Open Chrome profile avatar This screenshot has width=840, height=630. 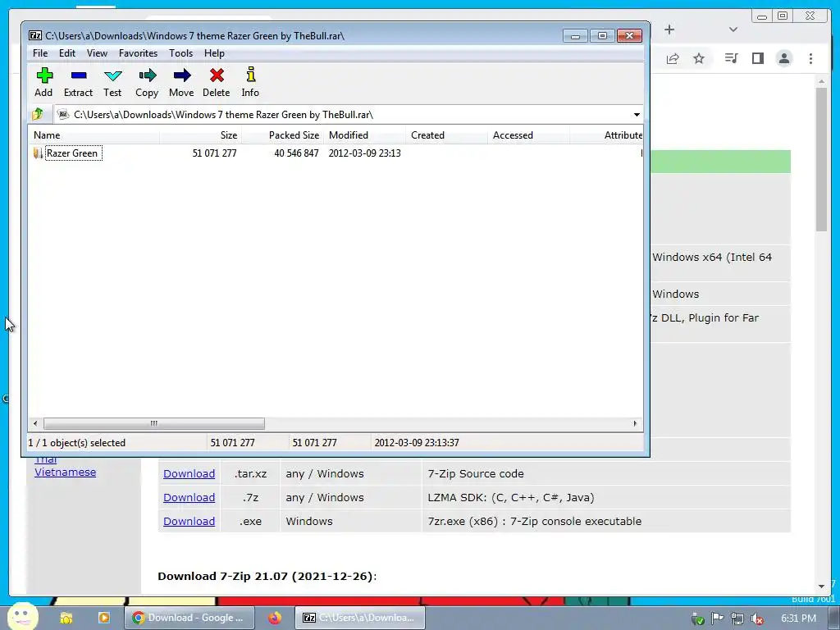coord(783,58)
